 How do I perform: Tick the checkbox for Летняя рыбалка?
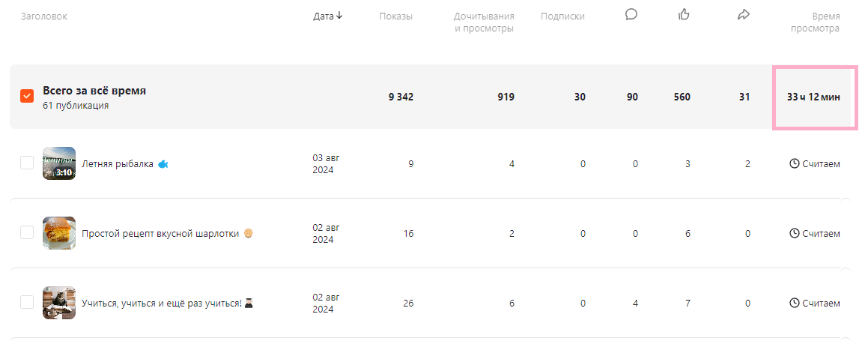[x=27, y=163]
